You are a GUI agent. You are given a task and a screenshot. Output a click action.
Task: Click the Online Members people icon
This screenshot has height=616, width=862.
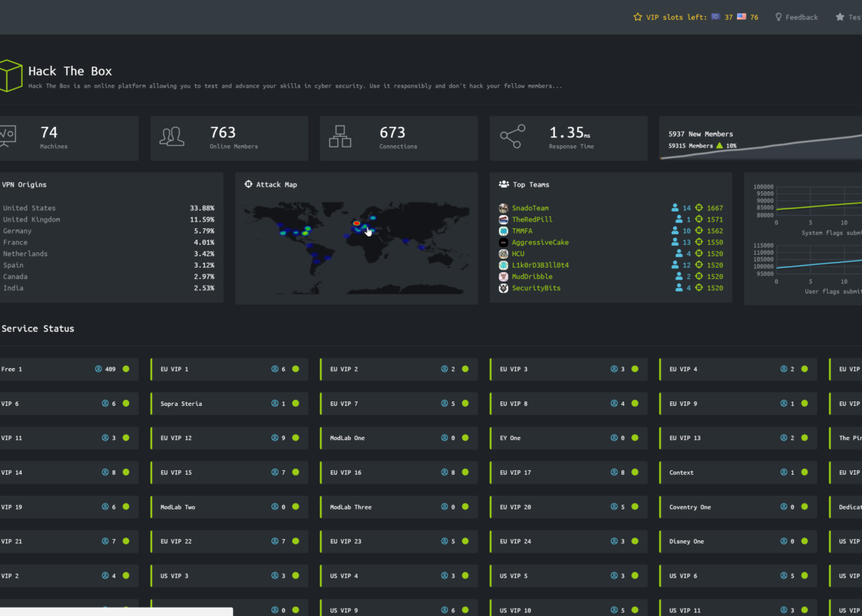tap(172, 137)
